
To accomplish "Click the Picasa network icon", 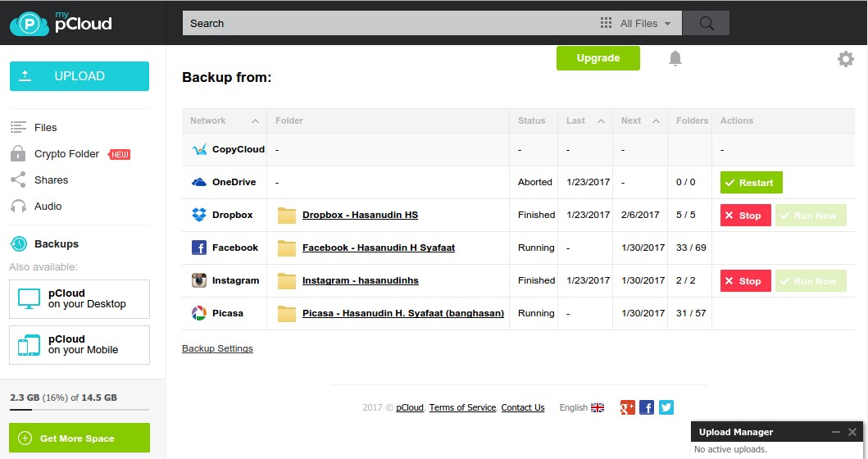I will tap(198, 313).
